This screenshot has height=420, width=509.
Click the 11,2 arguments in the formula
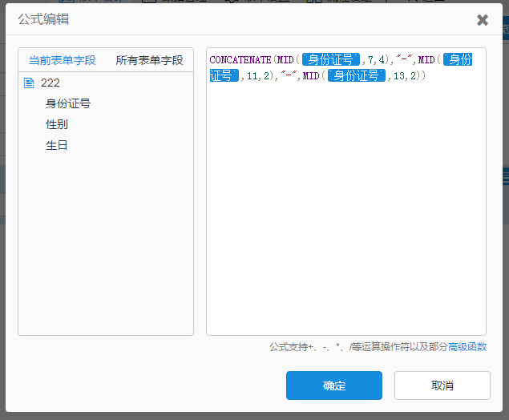click(260, 76)
